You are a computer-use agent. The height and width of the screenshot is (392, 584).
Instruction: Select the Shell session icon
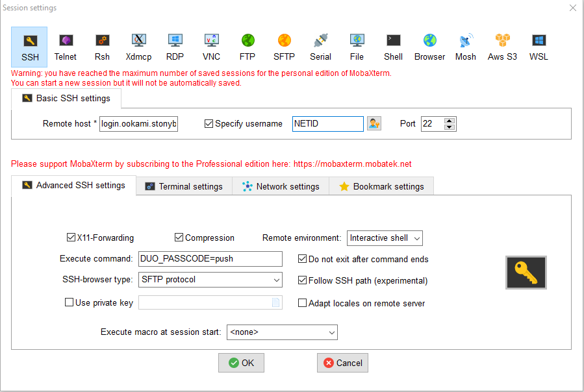393,47
